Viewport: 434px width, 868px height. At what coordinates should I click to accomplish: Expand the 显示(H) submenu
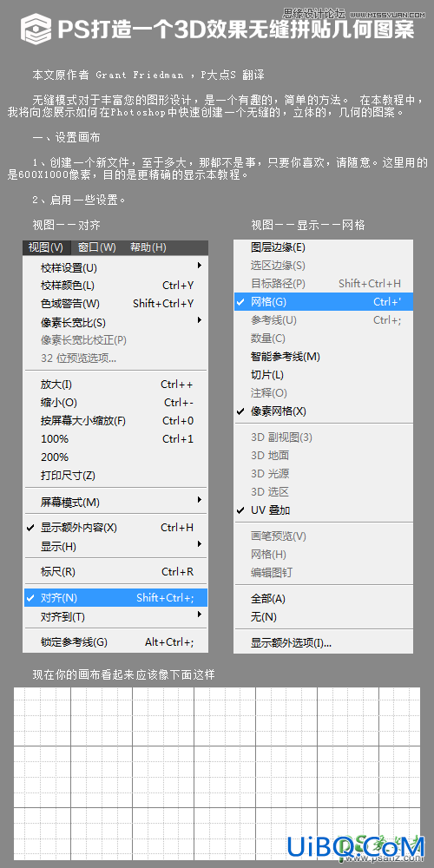coord(115,546)
